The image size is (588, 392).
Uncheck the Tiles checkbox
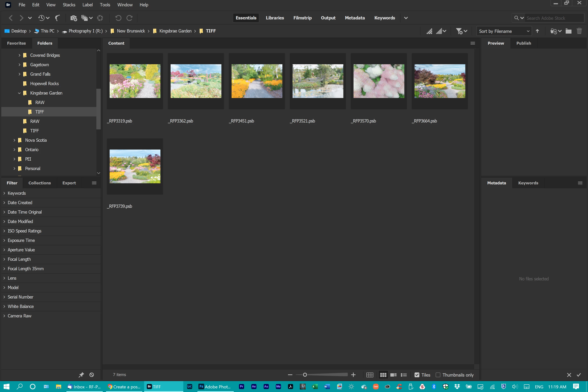pos(417,375)
